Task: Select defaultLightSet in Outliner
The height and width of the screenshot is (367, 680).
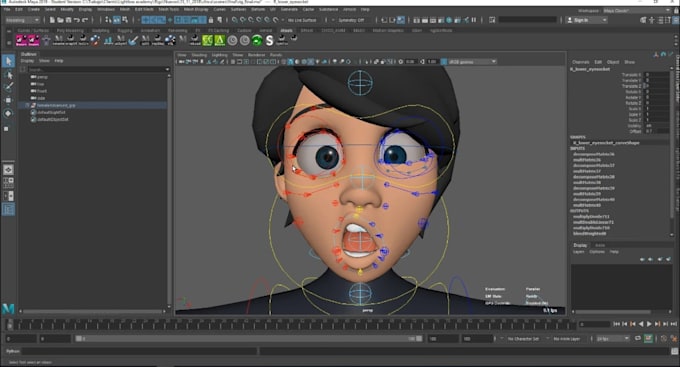Action: [x=51, y=112]
